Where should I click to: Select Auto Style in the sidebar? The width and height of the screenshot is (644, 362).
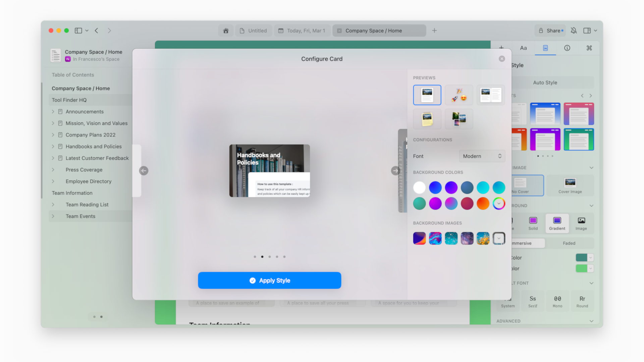tap(545, 82)
